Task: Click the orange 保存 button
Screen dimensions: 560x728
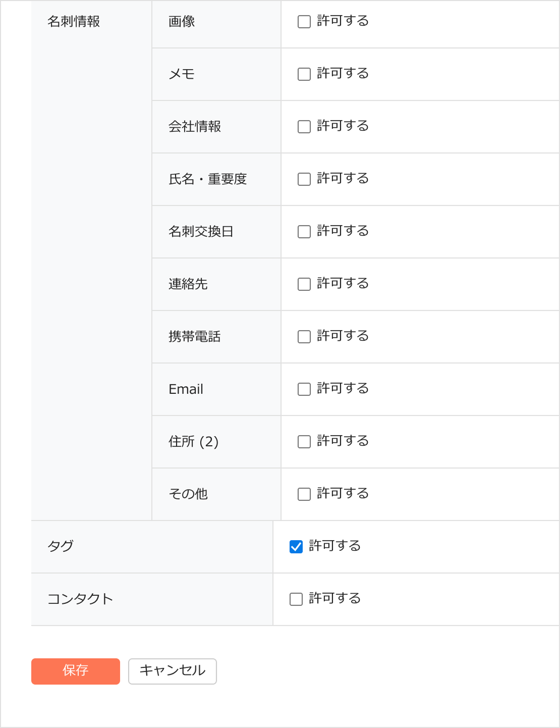Action: tap(76, 671)
